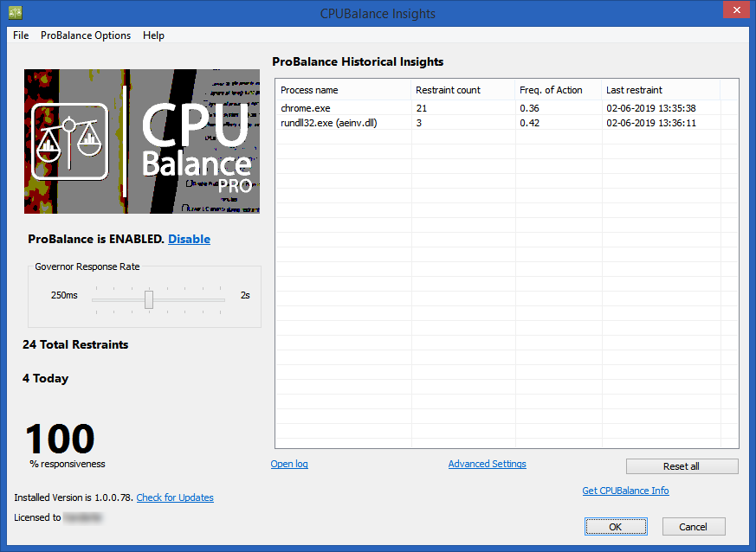Viewport: 756px width, 552px height.
Task: Sort by Last restraint column header
Action: [661, 90]
